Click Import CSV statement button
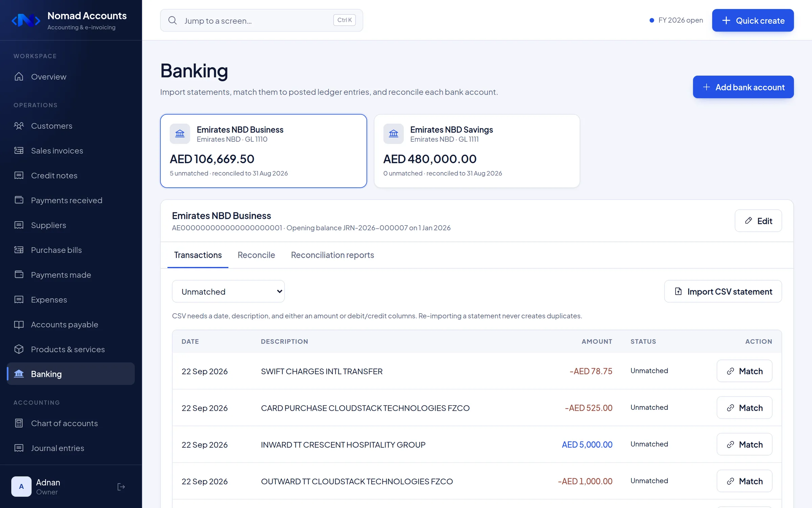This screenshot has width=812, height=508. pyautogui.click(x=723, y=291)
